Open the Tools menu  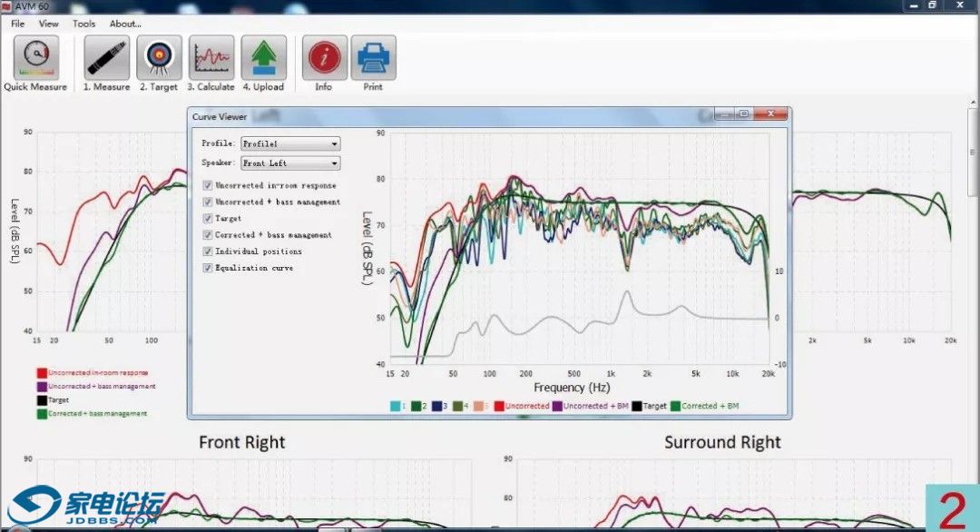[x=83, y=24]
